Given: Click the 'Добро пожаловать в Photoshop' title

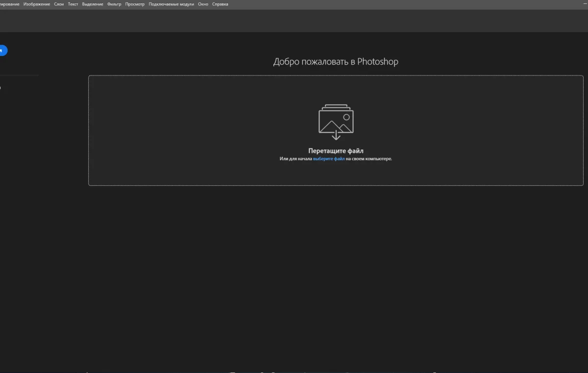Looking at the screenshot, I should (x=336, y=62).
